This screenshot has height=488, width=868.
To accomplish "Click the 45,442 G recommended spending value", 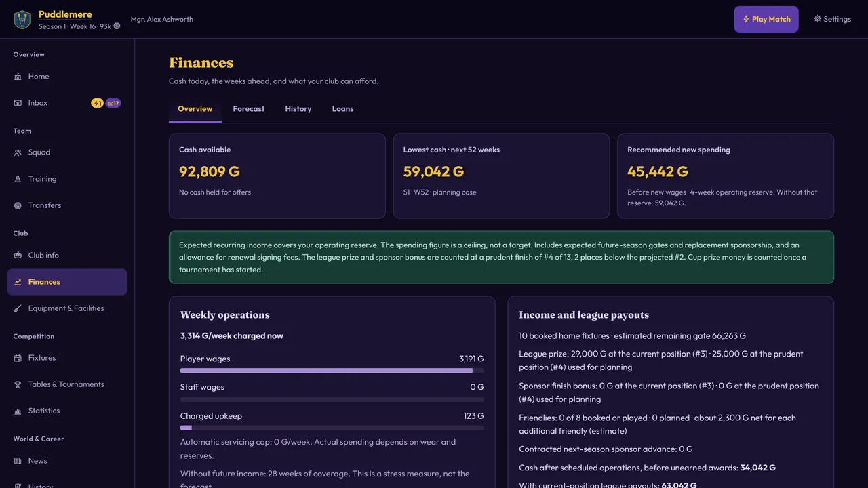I will [x=658, y=171].
